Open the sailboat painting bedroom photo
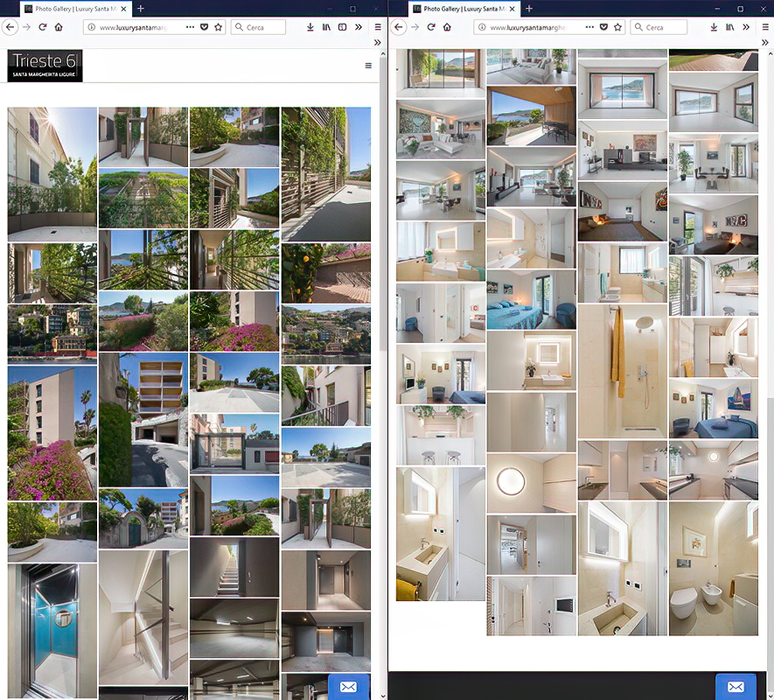 714,409
